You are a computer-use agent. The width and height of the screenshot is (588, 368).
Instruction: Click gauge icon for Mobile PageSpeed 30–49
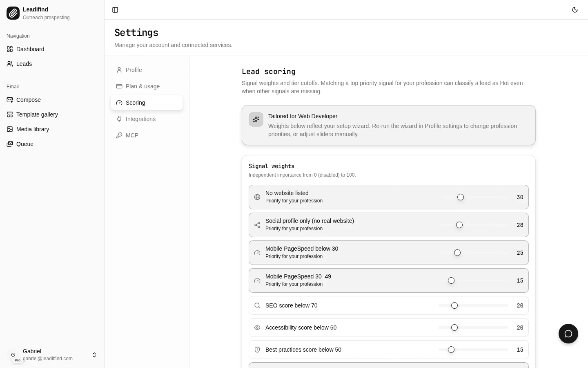point(257,280)
